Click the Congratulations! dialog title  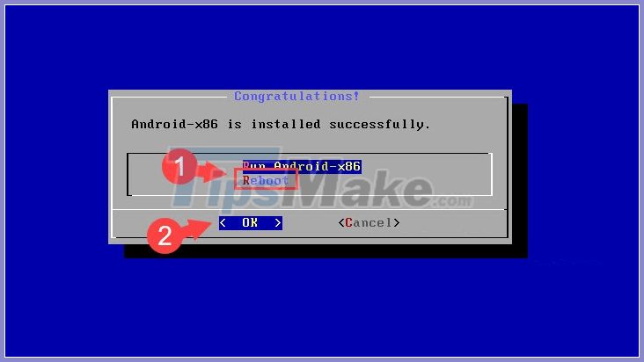296,96
